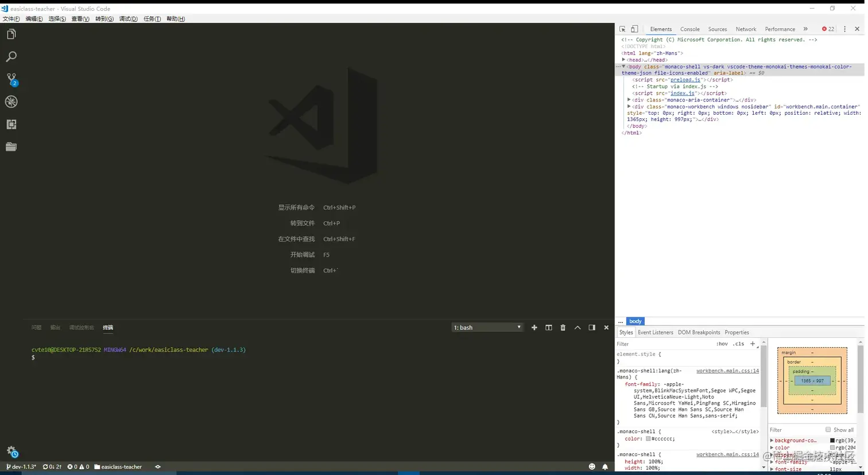Split the terminal pane
Image resolution: width=868 pixels, height=475 pixels.
[549, 328]
